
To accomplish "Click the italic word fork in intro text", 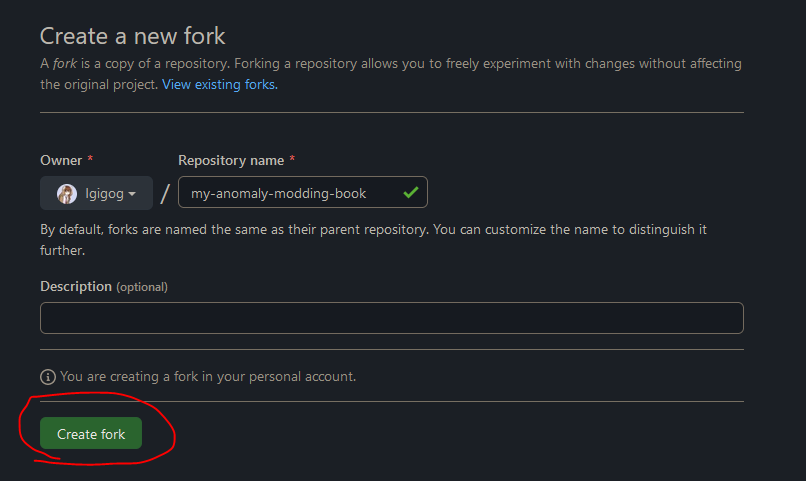I will click(x=65, y=64).
